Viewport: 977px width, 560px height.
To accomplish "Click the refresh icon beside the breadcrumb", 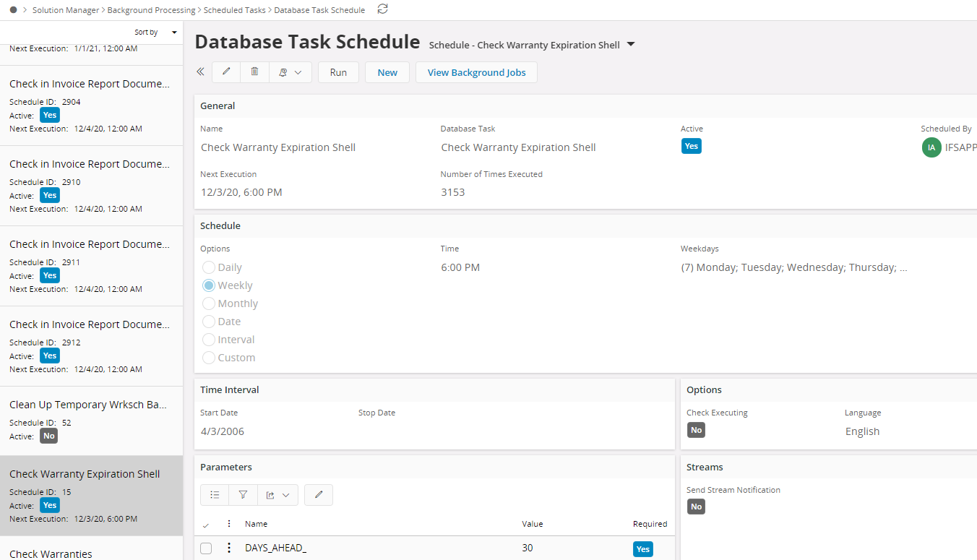I will click(383, 9).
